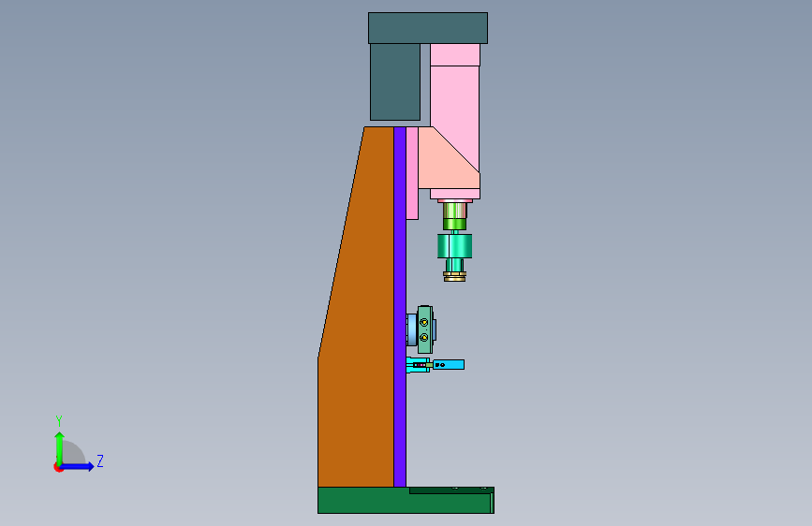The height and width of the screenshot is (526, 812).
Task: Select the purple vertical back plate
Action: coord(400,306)
